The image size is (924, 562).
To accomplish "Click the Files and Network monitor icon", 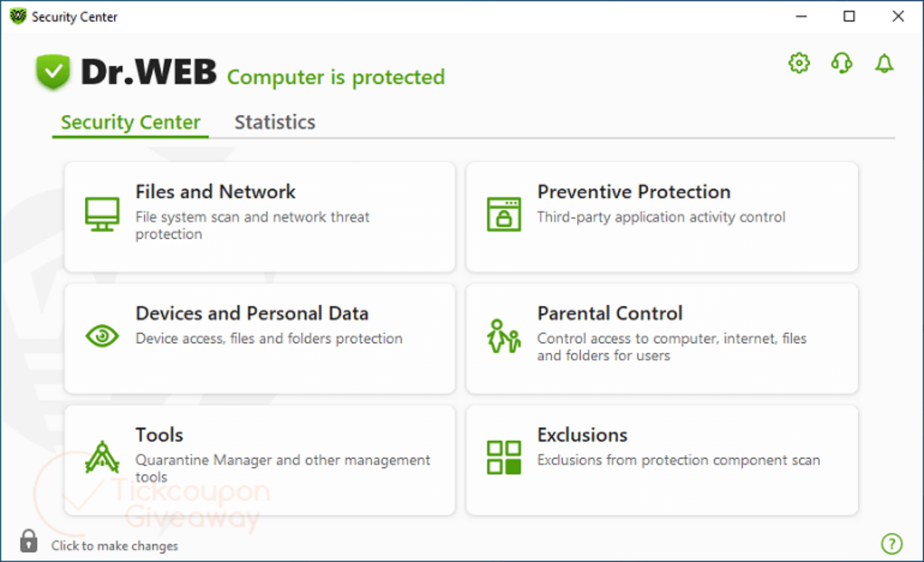I will 102,214.
